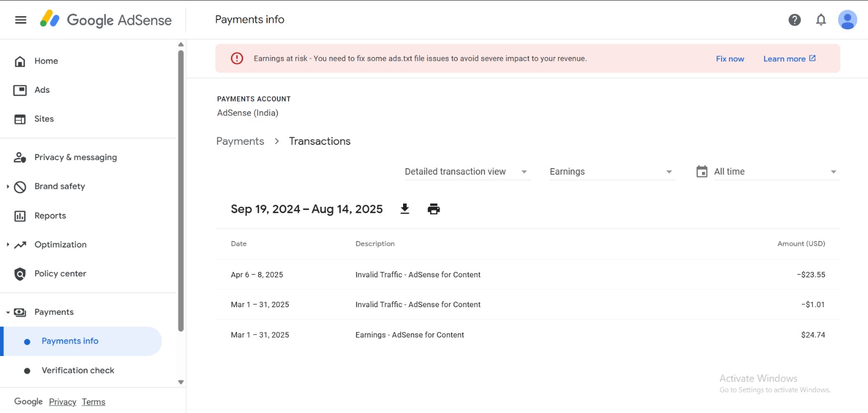
Task: Open Ads in the sidebar
Action: tap(42, 90)
